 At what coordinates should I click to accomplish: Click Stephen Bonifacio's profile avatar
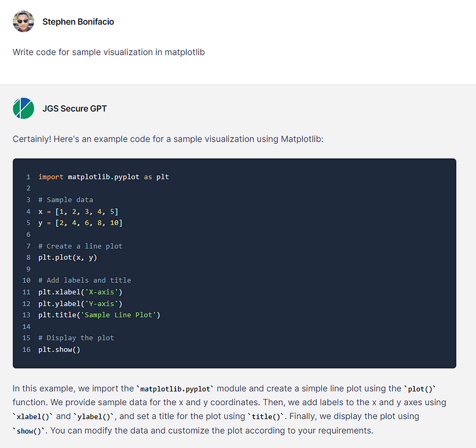click(x=23, y=21)
